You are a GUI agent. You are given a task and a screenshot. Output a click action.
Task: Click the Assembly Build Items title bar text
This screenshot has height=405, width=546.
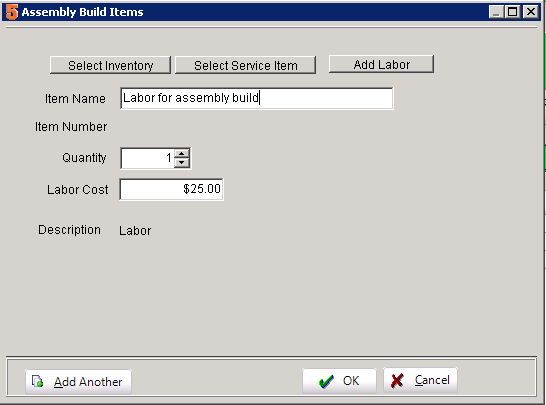[83, 12]
